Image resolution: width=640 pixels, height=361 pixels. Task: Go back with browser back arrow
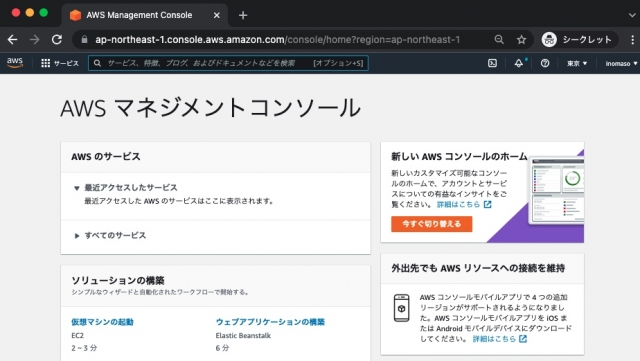[13, 40]
